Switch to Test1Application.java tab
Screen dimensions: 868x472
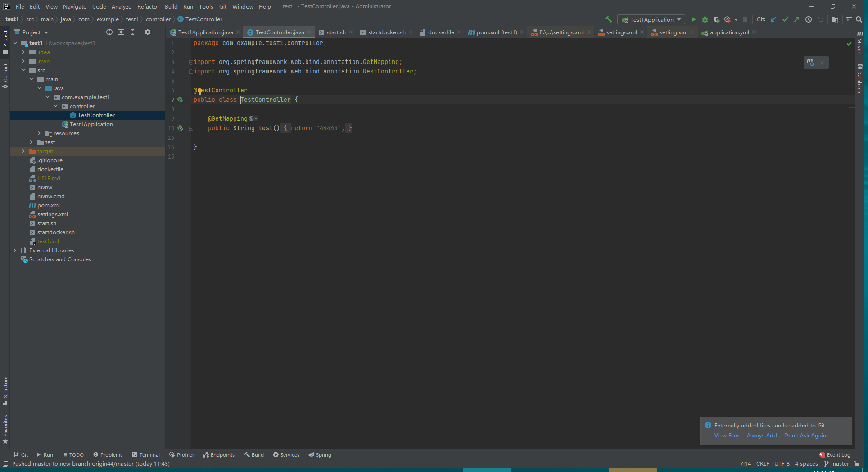(205, 32)
